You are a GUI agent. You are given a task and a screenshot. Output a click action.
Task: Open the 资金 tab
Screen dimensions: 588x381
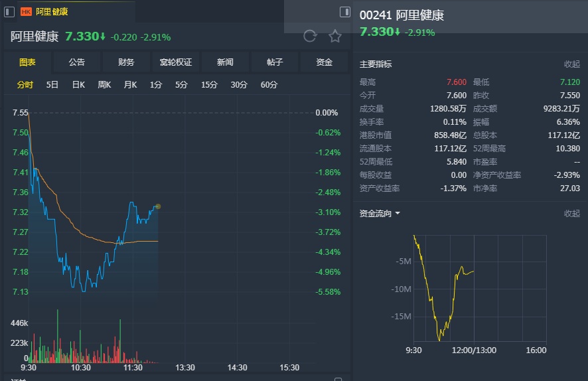click(x=324, y=62)
